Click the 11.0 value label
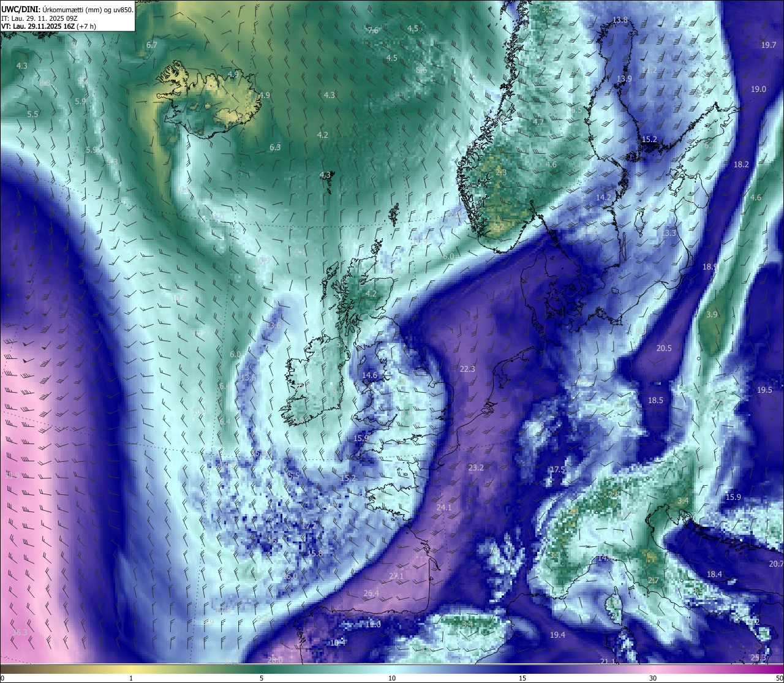Image resolution: width=784 pixels, height=683 pixels. tap(373, 624)
